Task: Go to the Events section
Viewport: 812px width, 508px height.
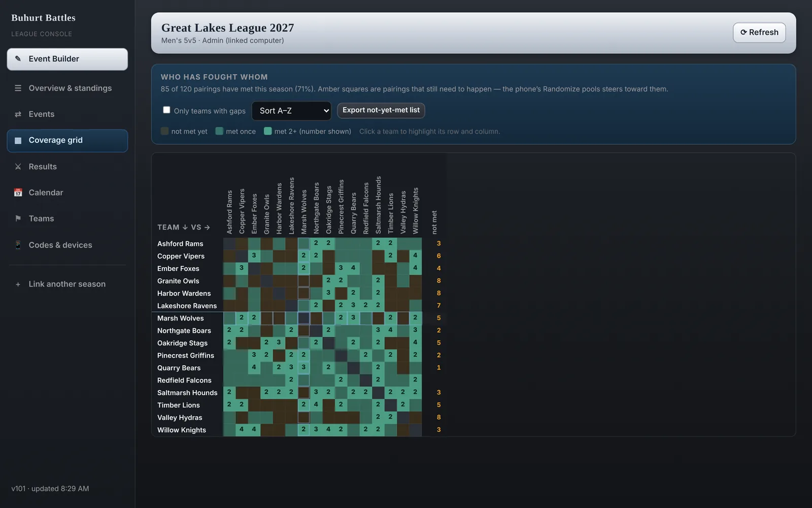Action: pyautogui.click(x=67, y=114)
